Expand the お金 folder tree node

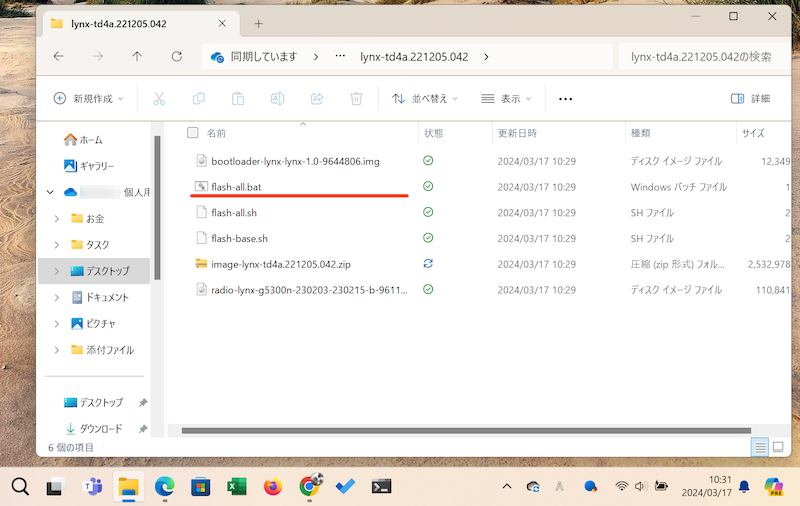54,218
